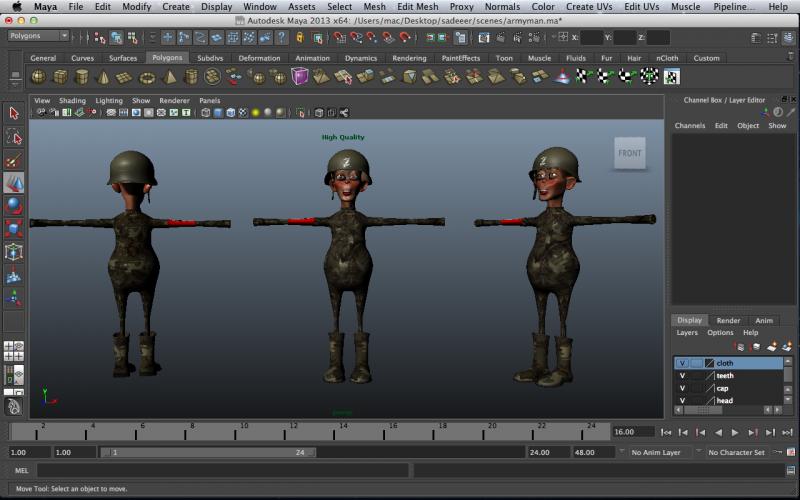This screenshot has height=500, width=800.
Task: Select the polygon sphere shelf icon
Action: tap(38, 77)
